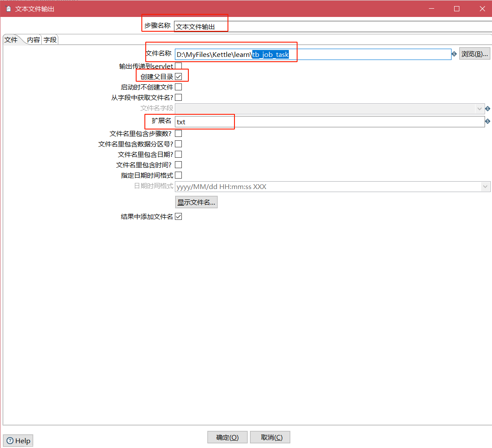
Task: Open the 文件名字段 dropdown list
Action: point(480,109)
